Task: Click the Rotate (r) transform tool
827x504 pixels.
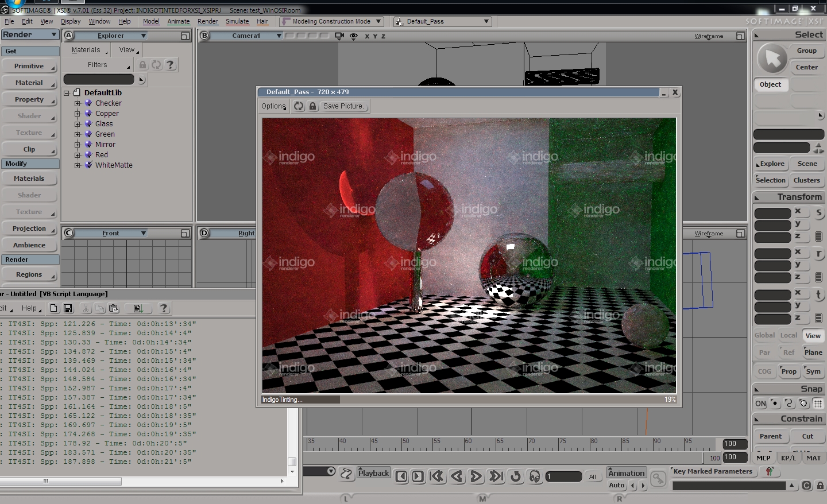Action: 818,254
